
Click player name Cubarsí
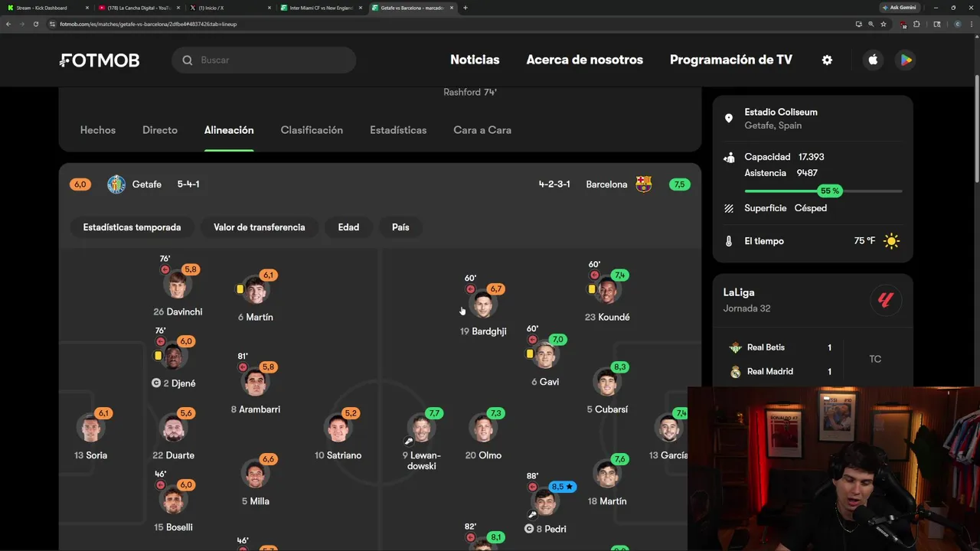[x=611, y=409]
